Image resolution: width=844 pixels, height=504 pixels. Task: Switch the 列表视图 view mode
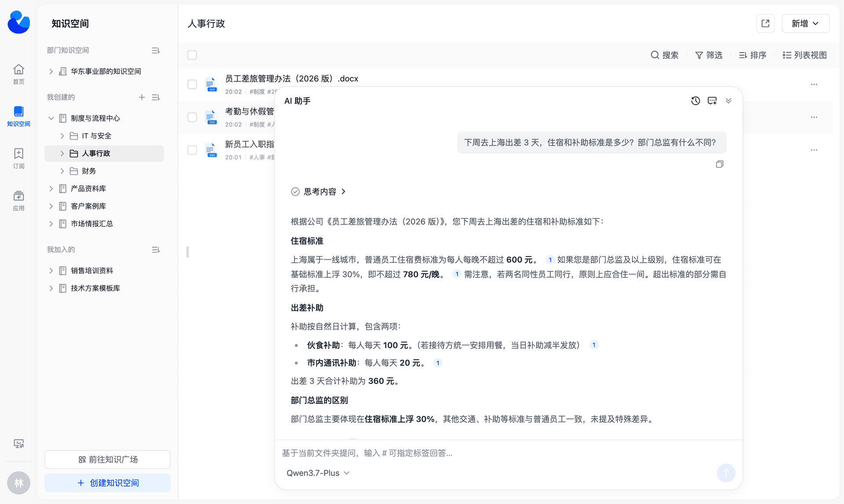pos(805,55)
